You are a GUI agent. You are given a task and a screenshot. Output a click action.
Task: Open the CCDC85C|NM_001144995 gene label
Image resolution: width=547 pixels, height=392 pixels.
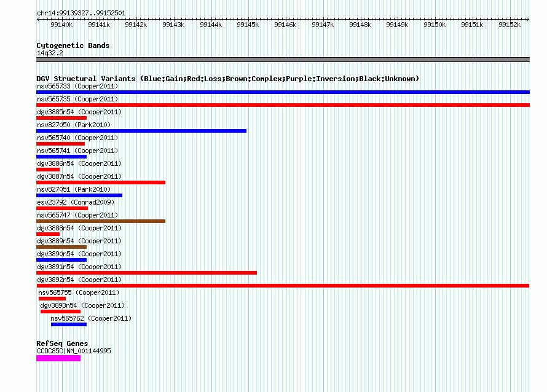pos(74,351)
